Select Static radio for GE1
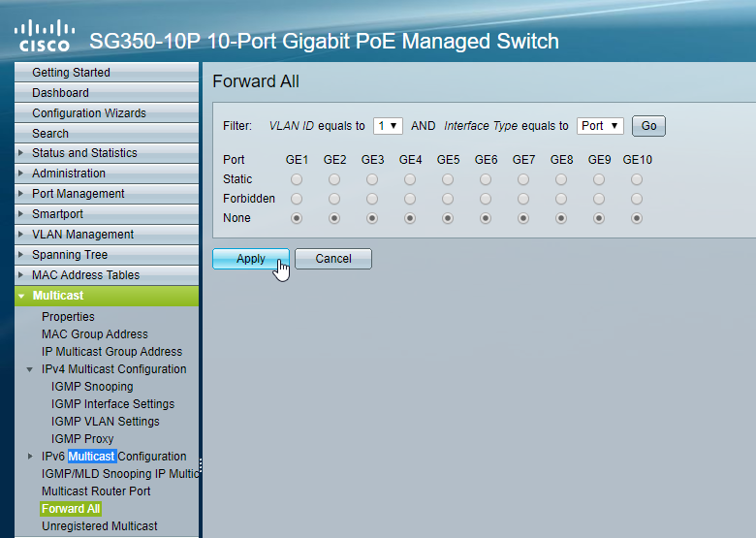This screenshot has height=538, width=756. (297, 179)
